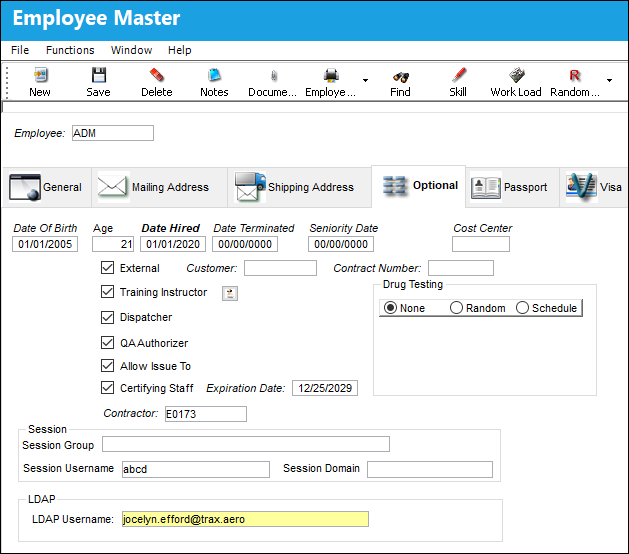The height and width of the screenshot is (554, 629).
Task: Click the Session Group field
Action: pos(246,444)
